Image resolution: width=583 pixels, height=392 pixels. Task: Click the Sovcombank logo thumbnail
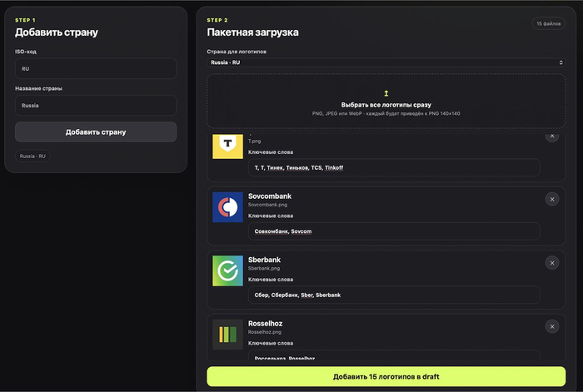[x=227, y=207]
